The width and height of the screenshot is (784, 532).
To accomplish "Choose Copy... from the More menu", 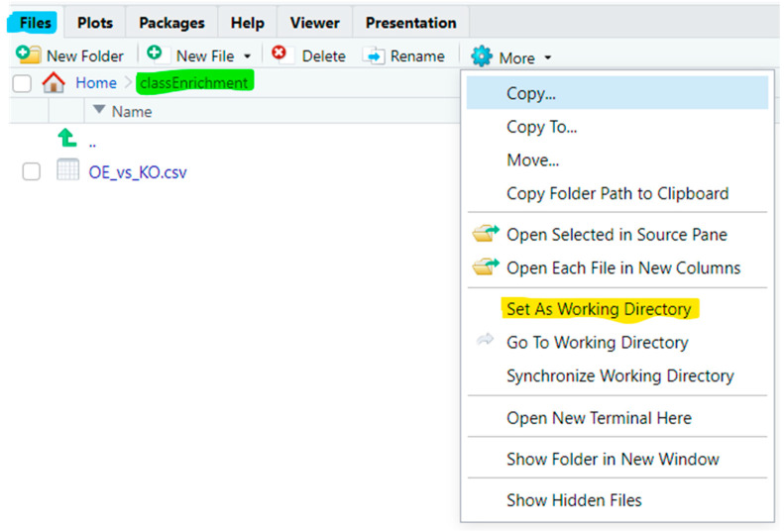I will pyautogui.click(x=617, y=93).
